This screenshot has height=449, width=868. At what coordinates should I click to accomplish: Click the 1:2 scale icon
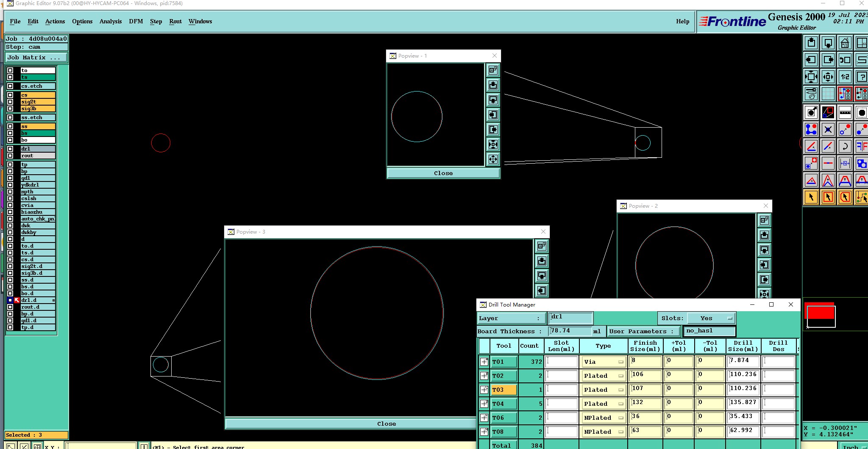845,77
